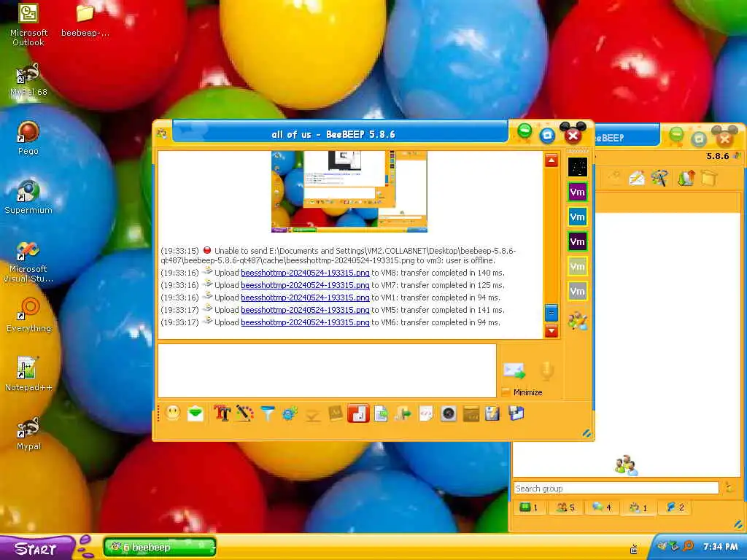Click the blue funnel filter icon

(x=268, y=413)
